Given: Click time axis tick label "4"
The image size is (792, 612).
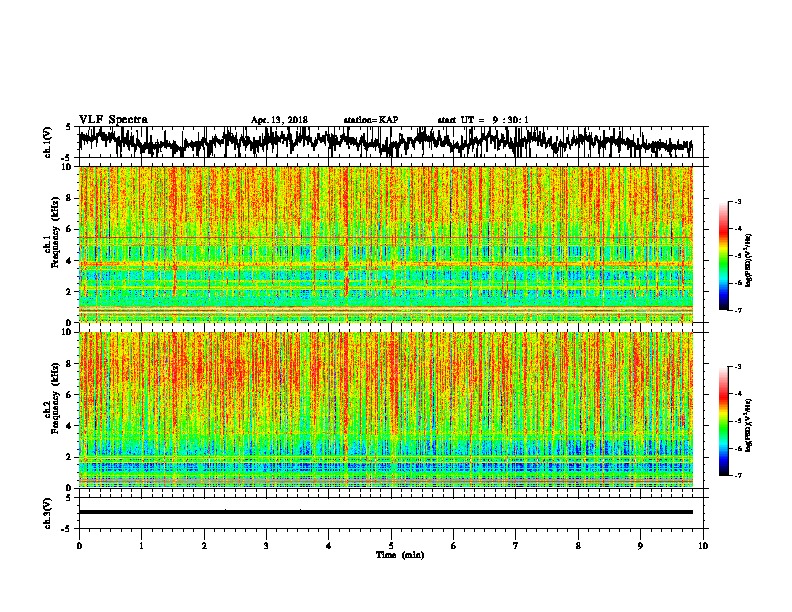Looking at the screenshot, I should [x=329, y=545].
